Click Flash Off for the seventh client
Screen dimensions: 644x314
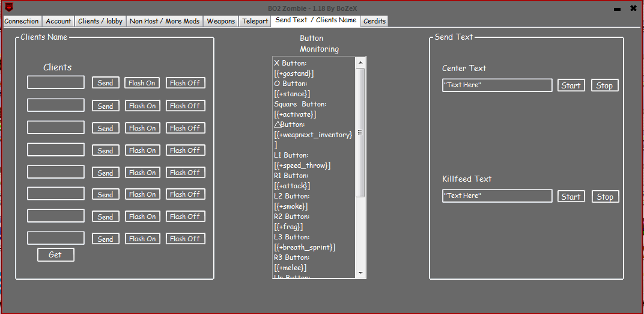185,216
